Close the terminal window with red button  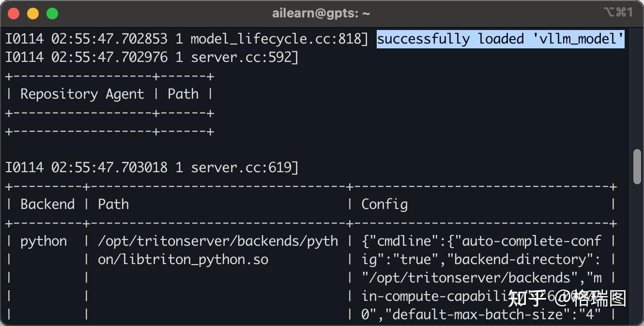coord(14,14)
